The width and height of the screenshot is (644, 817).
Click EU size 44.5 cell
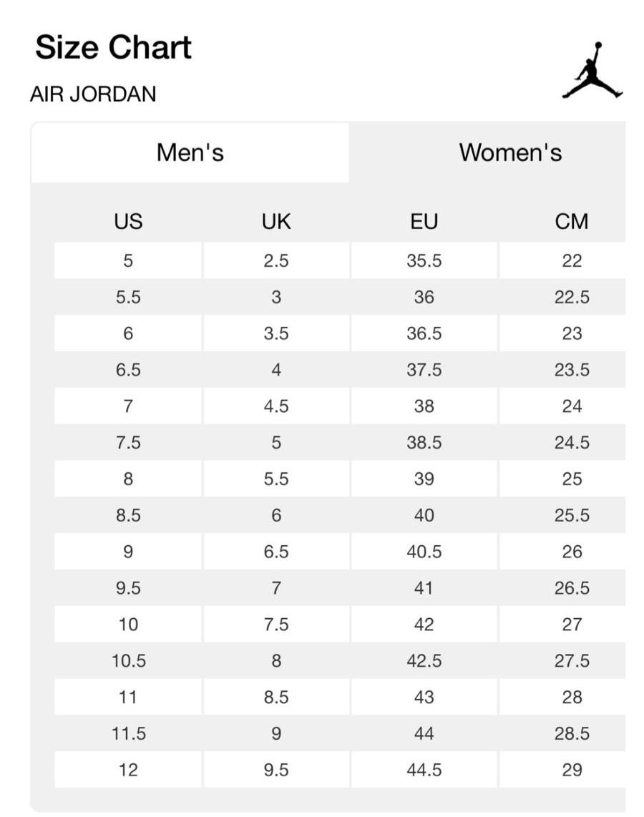pyautogui.click(x=424, y=770)
